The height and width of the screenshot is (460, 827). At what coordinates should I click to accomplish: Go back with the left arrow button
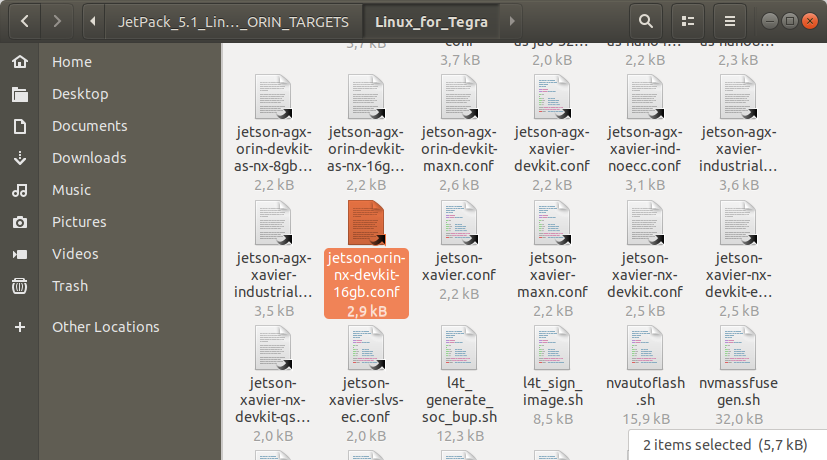pyautogui.click(x=24, y=21)
